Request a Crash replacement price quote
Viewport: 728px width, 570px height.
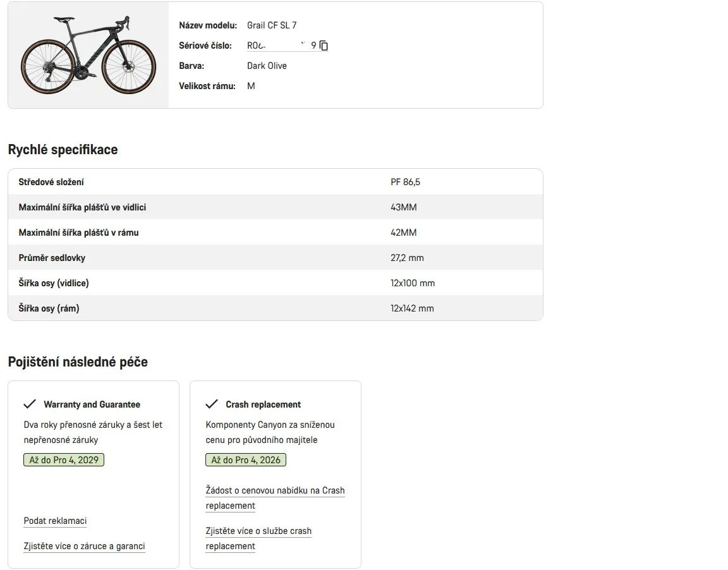(276, 498)
